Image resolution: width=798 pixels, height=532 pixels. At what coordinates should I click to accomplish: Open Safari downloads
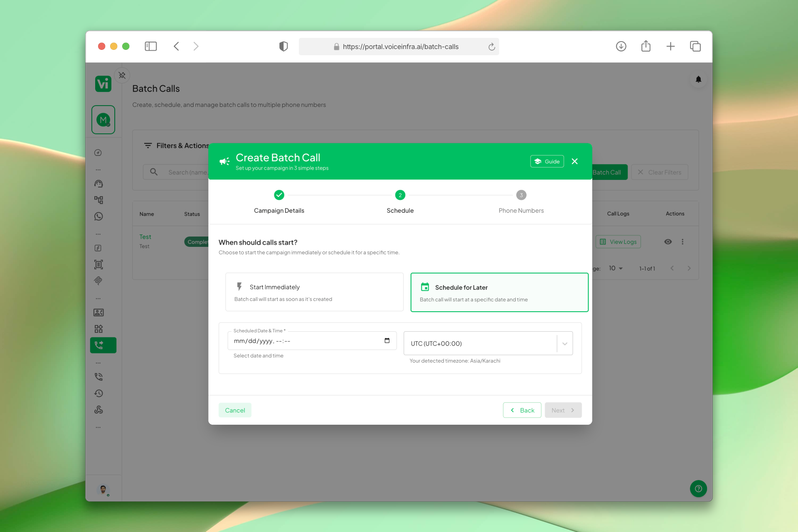pyautogui.click(x=621, y=46)
